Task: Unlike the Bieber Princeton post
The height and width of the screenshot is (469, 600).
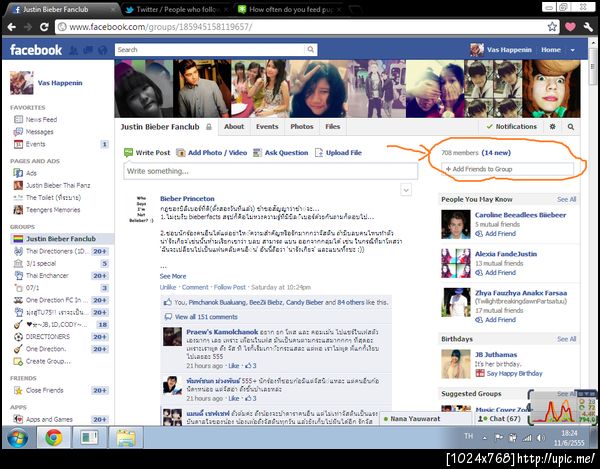Action: pos(168,287)
